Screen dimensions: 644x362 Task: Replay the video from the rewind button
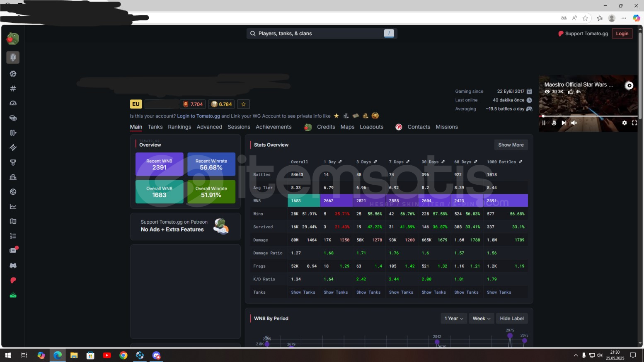(554, 123)
